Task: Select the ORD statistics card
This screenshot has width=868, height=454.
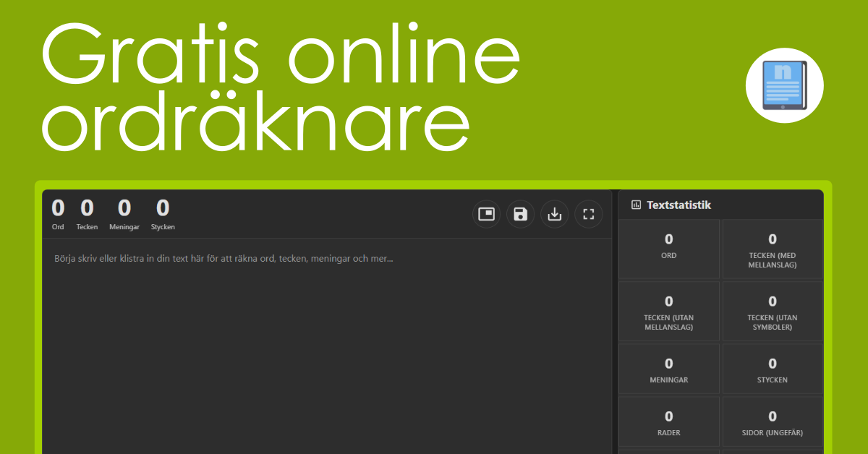Action: click(669, 249)
